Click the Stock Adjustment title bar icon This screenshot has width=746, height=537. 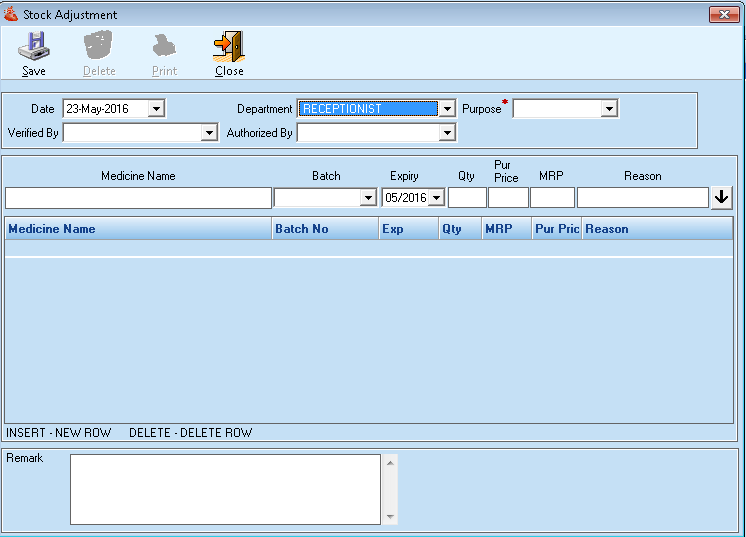(11, 15)
